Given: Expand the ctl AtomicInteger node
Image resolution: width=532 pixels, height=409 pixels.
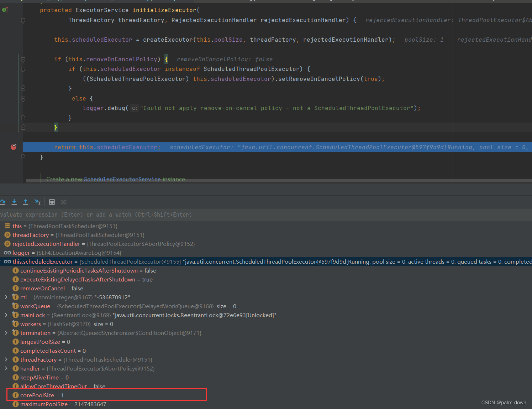Looking at the screenshot, I should [x=6, y=297].
